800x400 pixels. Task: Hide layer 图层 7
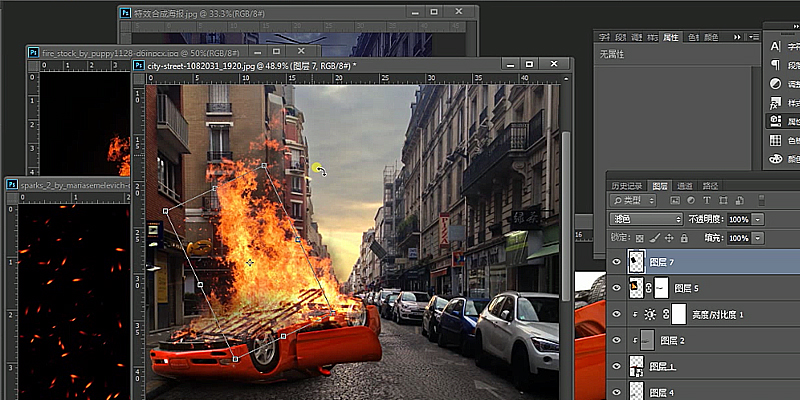click(x=617, y=262)
